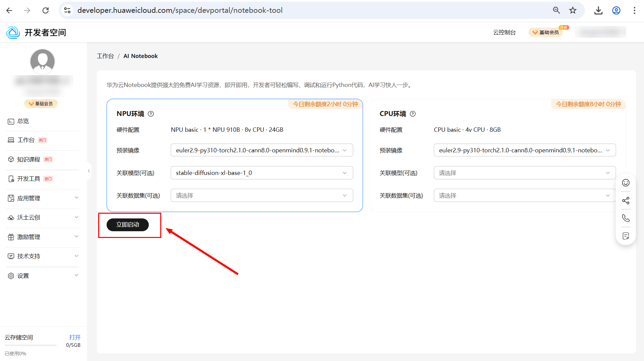
Task: Open the CPU 关联数据集 dropdown
Action: (525, 195)
